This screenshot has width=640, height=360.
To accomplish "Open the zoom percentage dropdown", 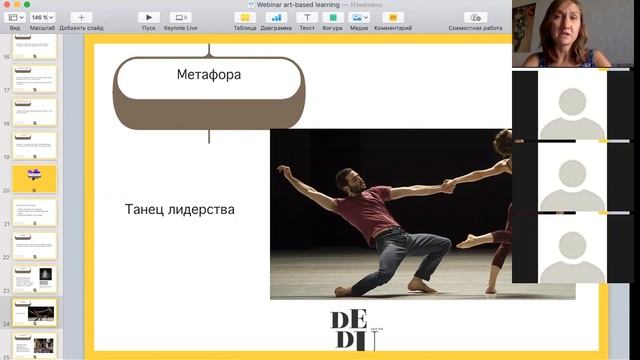I will pyautogui.click(x=42, y=18).
